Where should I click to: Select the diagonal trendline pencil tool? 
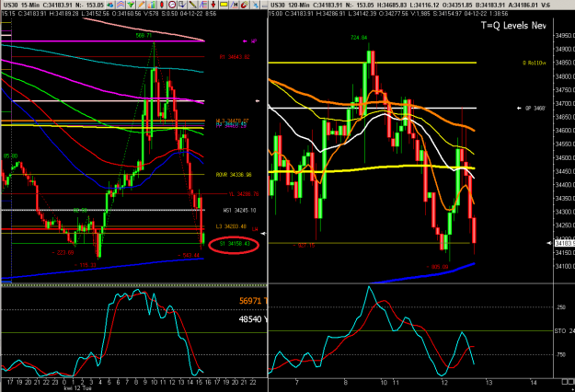point(192,5)
